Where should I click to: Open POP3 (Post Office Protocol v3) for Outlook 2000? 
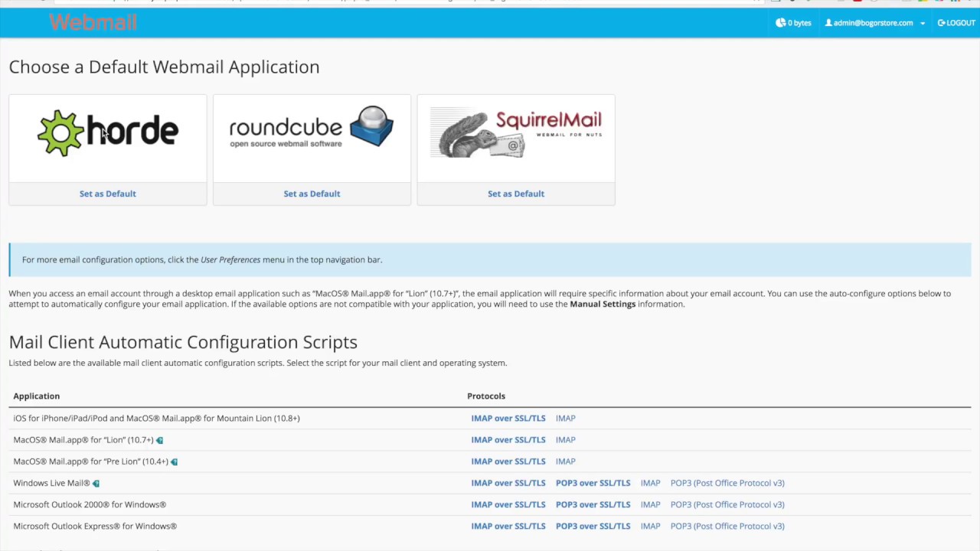point(727,504)
